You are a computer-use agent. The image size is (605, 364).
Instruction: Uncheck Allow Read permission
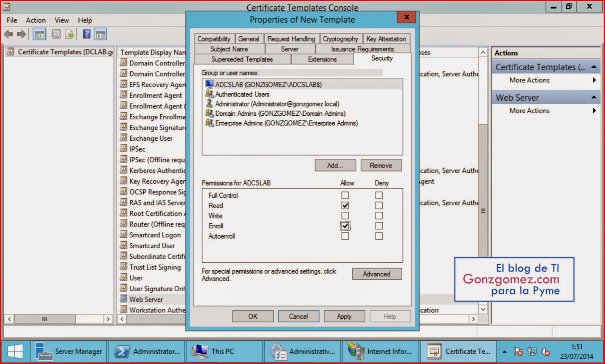pos(345,205)
